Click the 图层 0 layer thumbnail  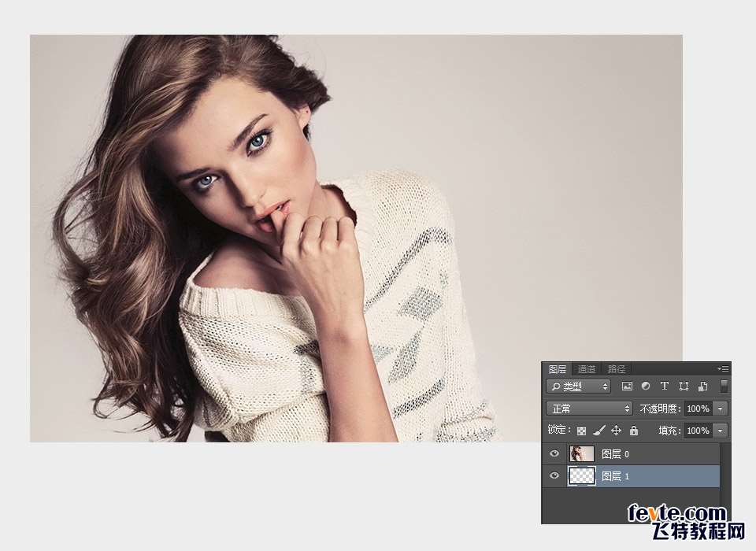581,454
